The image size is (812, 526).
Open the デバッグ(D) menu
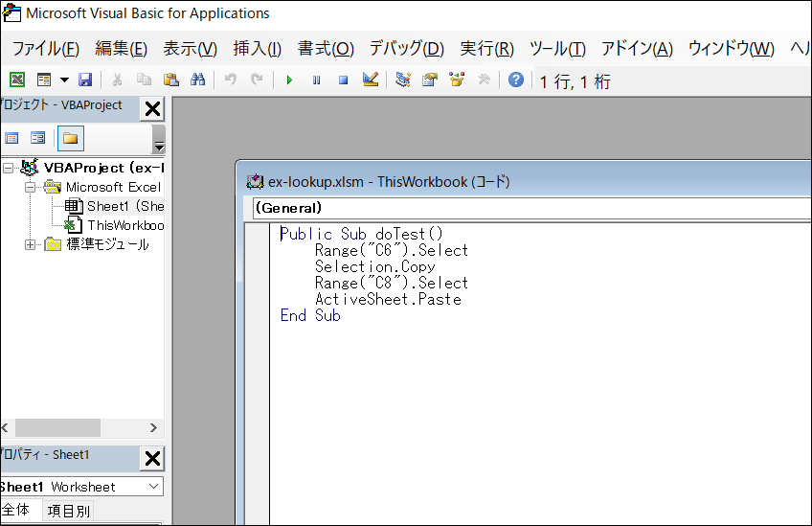(x=407, y=49)
